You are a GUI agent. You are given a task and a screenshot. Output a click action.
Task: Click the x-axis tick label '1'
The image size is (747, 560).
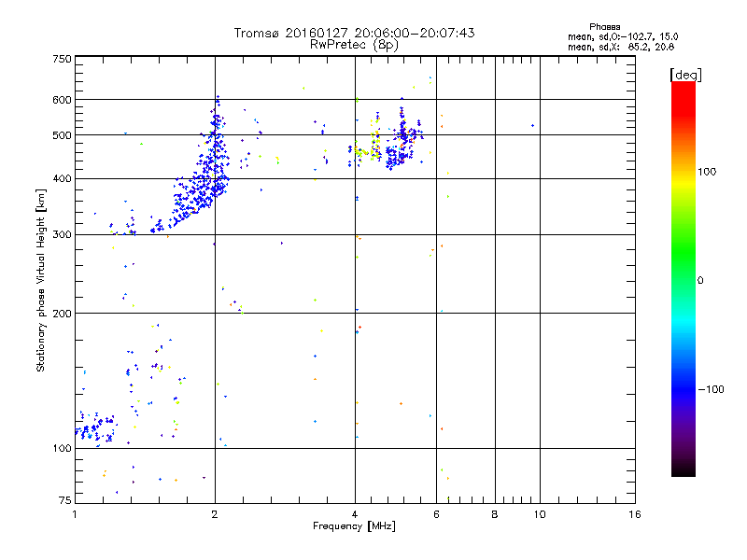[x=75, y=514]
